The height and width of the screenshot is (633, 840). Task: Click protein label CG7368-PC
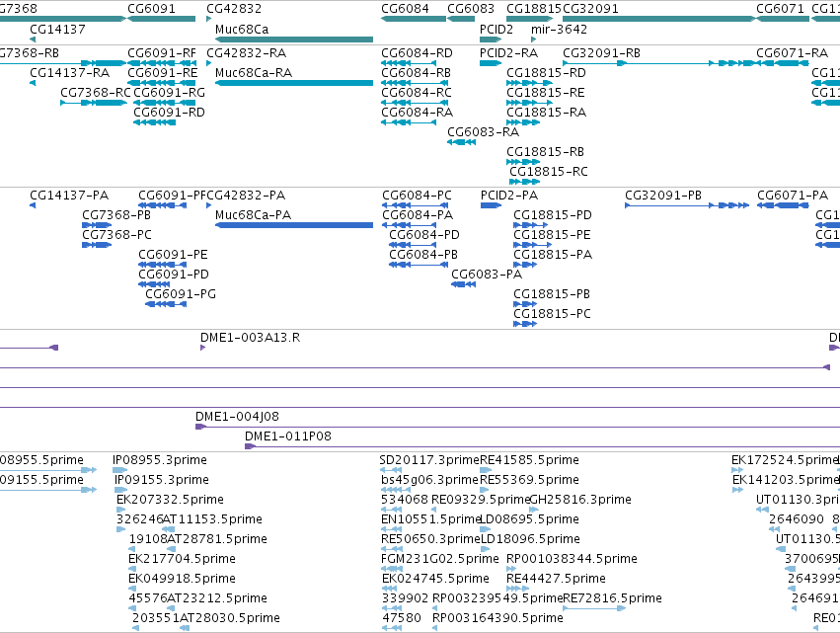tap(116, 235)
